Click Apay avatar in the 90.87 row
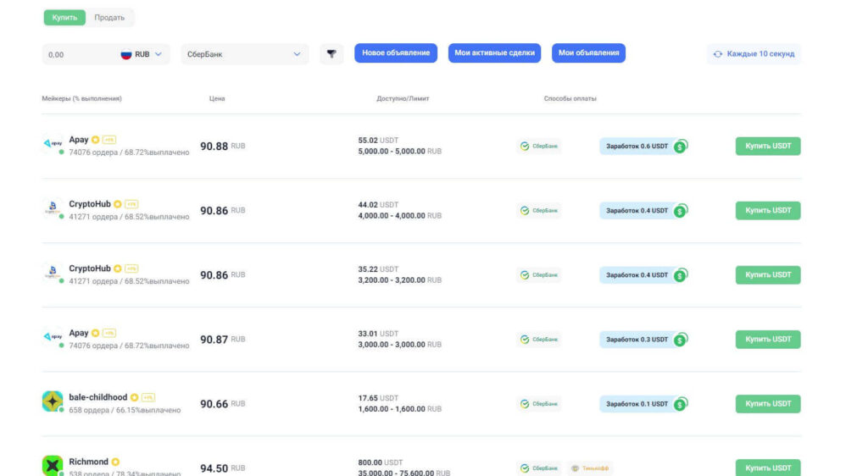 (x=53, y=337)
